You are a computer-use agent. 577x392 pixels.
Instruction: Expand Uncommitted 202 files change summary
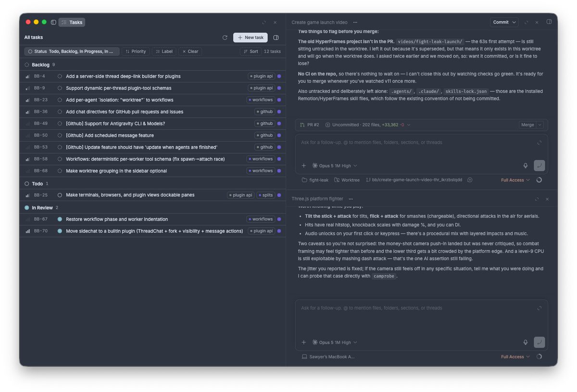point(368,125)
